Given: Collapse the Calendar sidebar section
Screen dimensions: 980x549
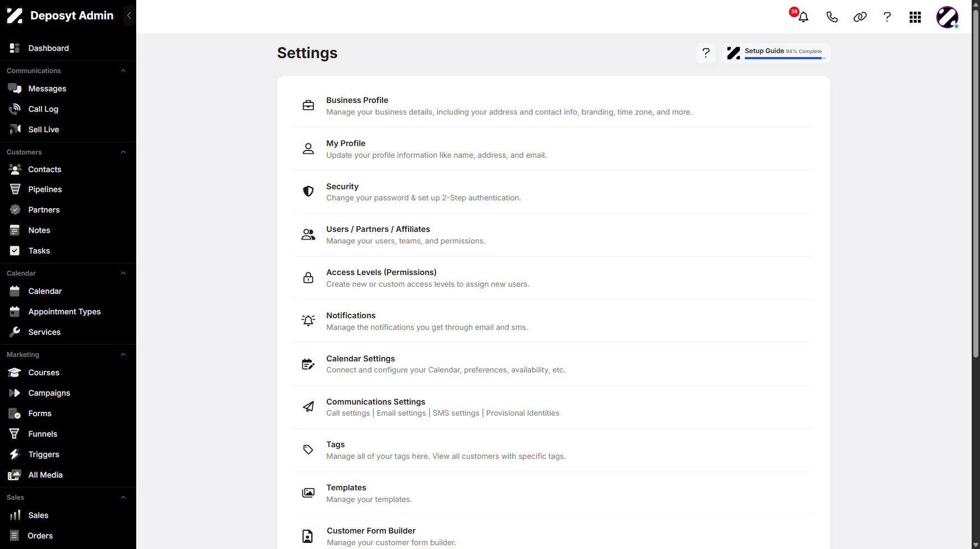Looking at the screenshot, I should (123, 273).
